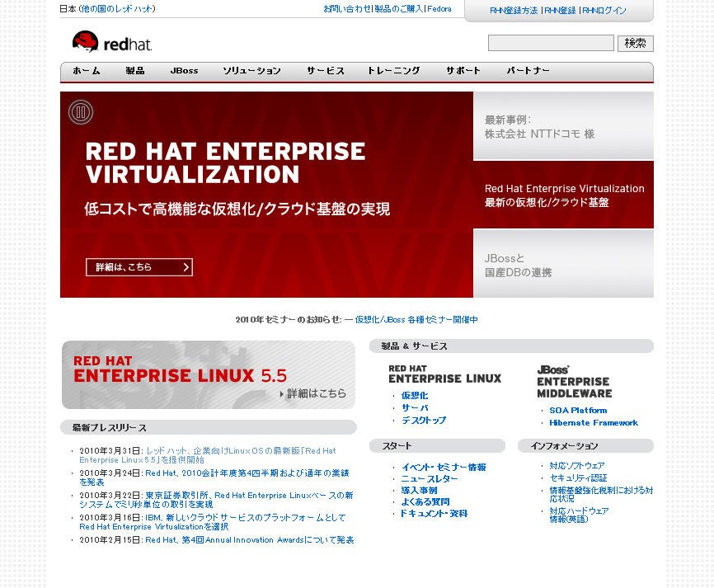Click the RHN登録 link
Screen dimensions: 714x588
[560, 11]
